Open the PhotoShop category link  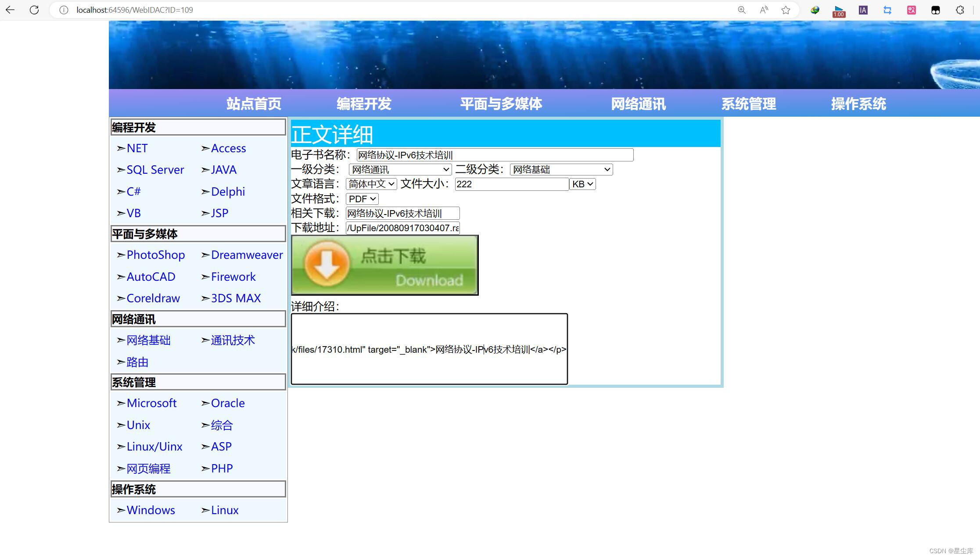click(155, 255)
